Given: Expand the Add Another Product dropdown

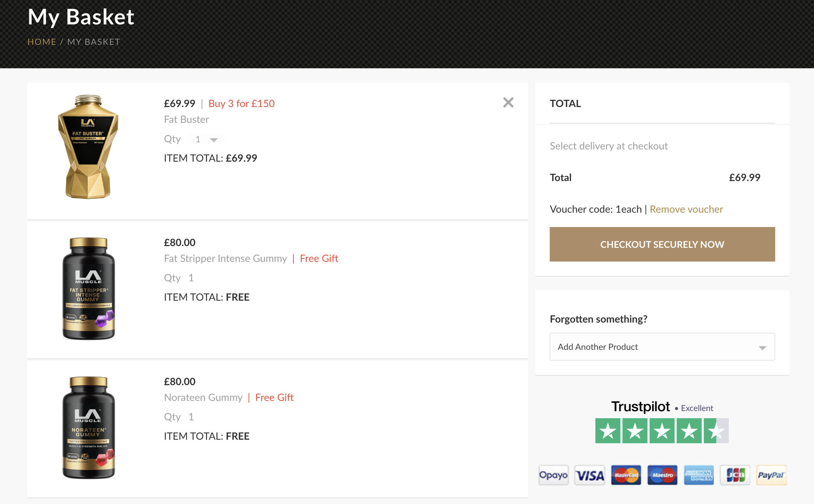Looking at the screenshot, I should point(662,347).
